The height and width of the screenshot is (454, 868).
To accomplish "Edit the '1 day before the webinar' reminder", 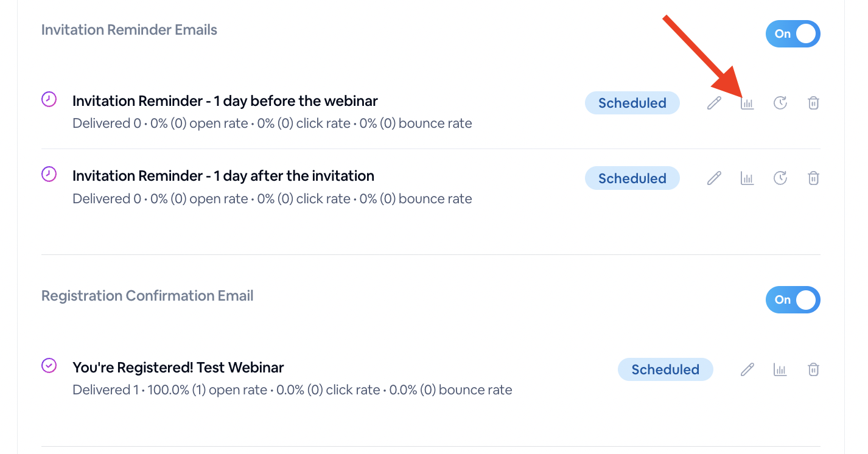I will click(x=714, y=103).
